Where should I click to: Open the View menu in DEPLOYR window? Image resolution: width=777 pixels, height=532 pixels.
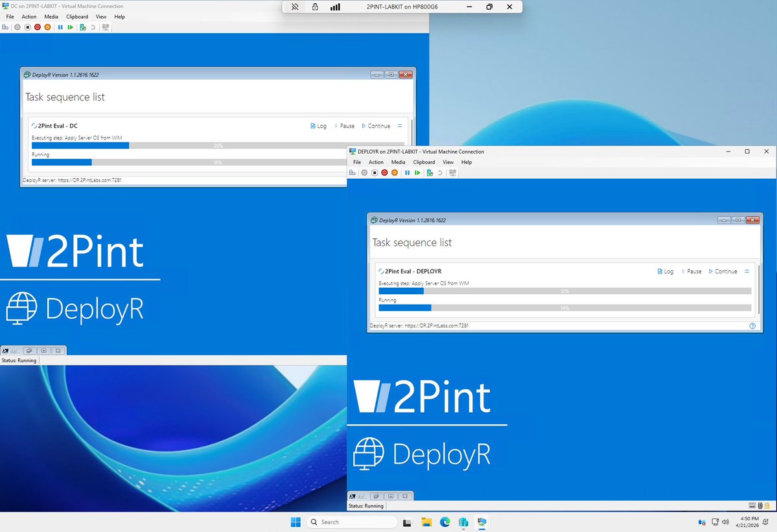(x=448, y=163)
